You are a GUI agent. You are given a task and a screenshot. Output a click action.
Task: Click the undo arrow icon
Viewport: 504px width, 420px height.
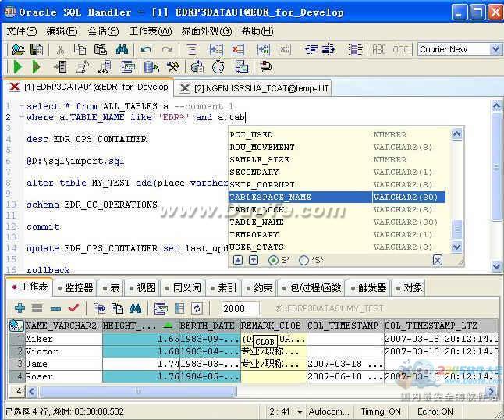pos(146,49)
